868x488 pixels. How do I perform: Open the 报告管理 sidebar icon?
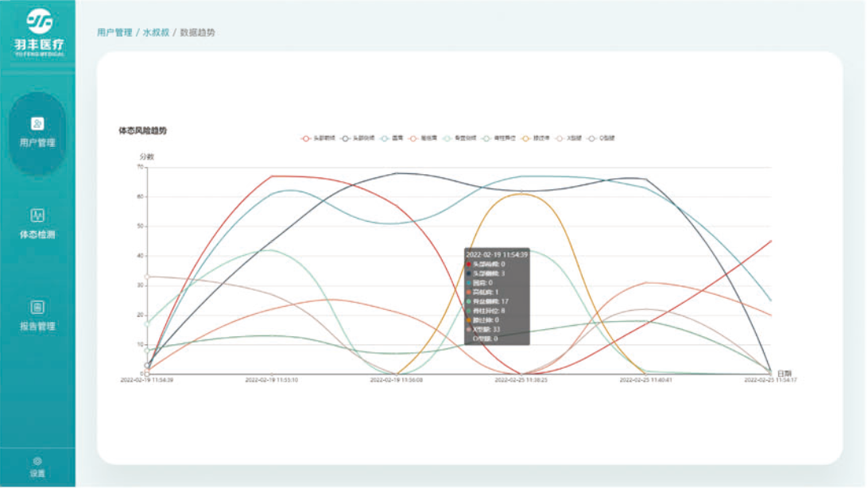(x=37, y=307)
